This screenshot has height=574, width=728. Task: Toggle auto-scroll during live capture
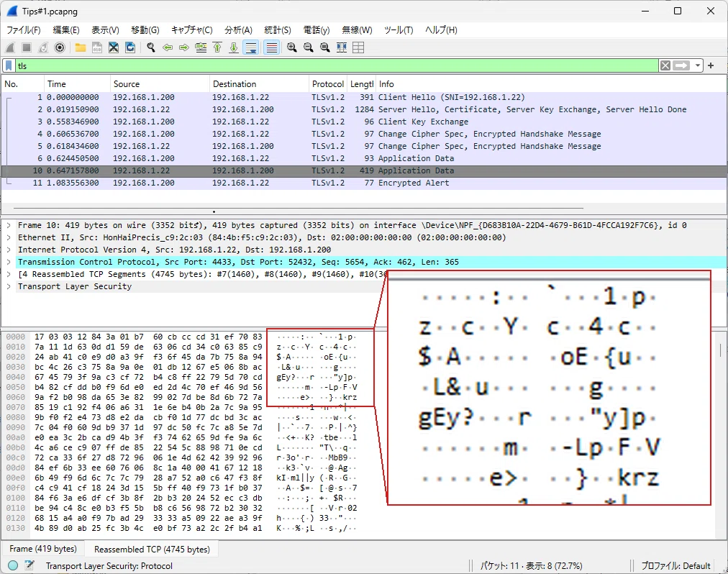pos(251,47)
